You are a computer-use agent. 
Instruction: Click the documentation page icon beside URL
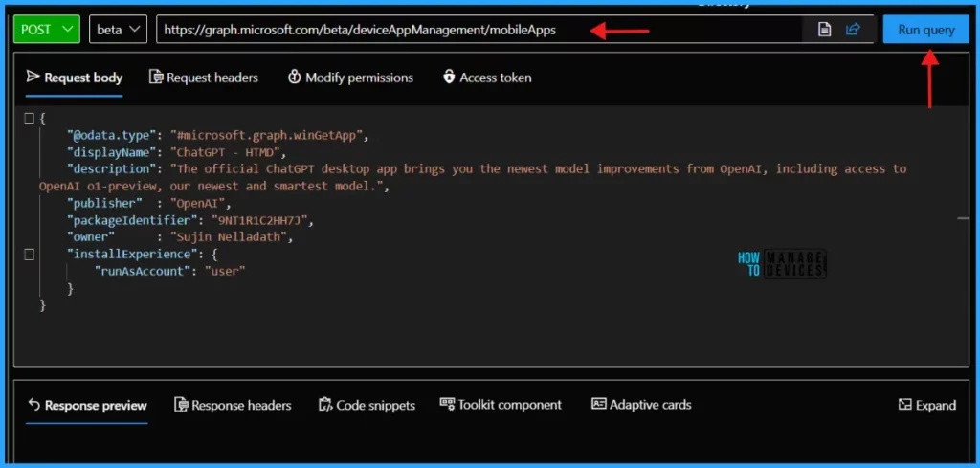[824, 30]
